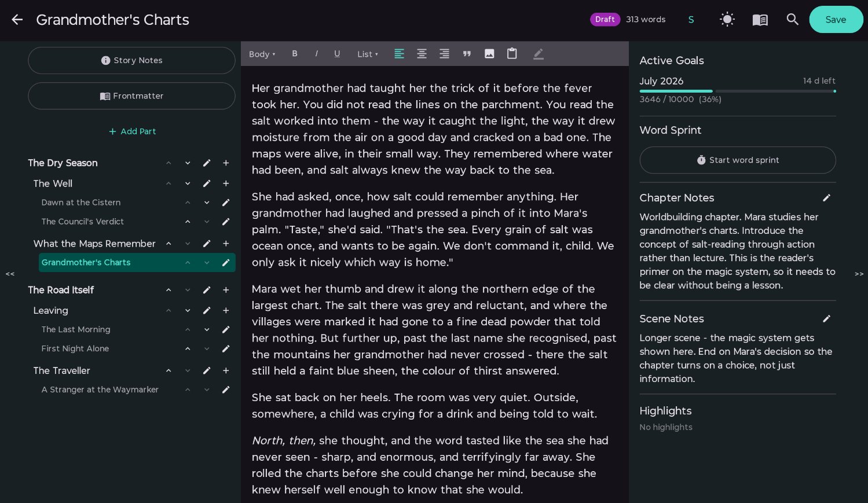The height and width of the screenshot is (503, 868).
Task: Select the highlighter pen tool
Action: pos(539,54)
